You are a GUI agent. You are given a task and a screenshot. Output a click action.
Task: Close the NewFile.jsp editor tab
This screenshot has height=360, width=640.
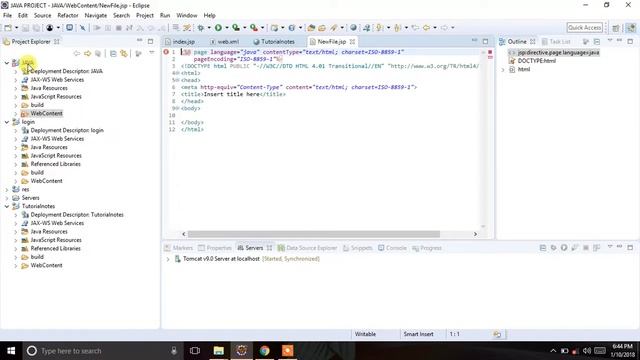coord(352,42)
